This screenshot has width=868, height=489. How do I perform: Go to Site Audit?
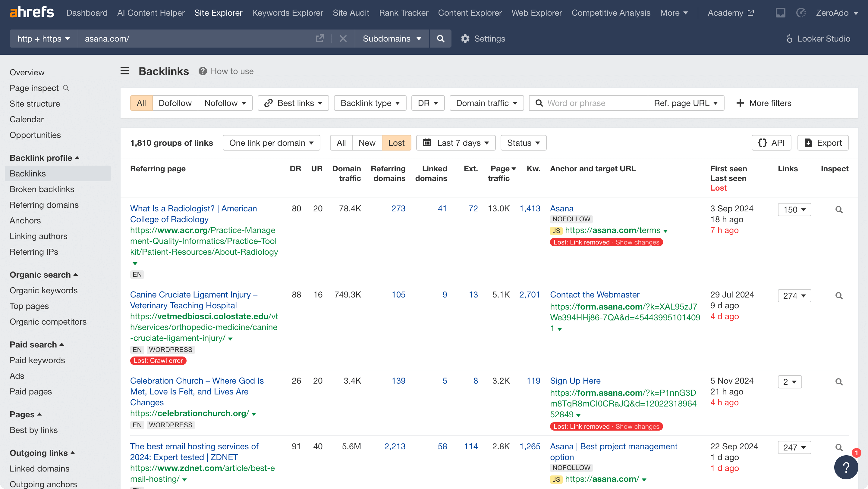[x=351, y=13]
